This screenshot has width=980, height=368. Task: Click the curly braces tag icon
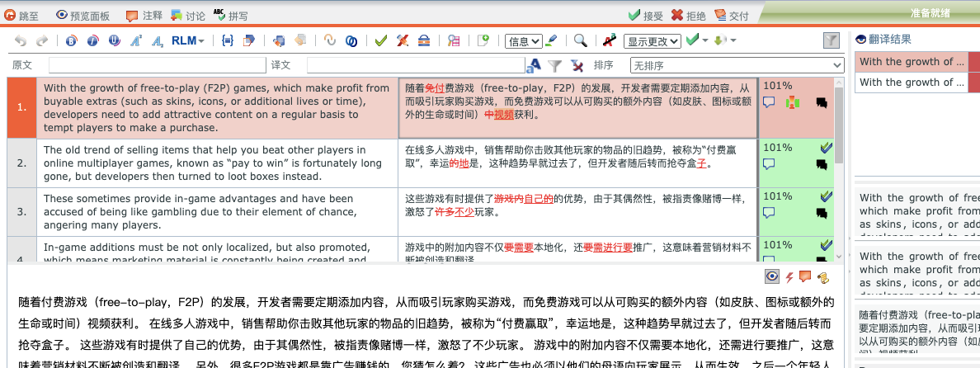[x=228, y=40]
